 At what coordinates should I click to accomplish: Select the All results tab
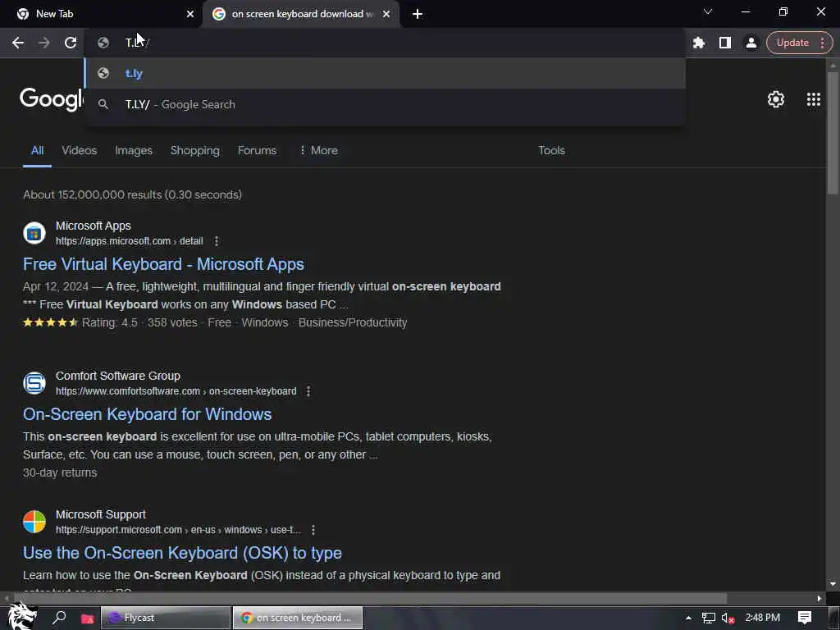[37, 151]
